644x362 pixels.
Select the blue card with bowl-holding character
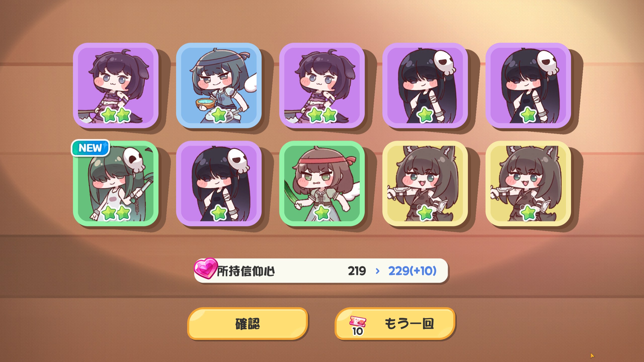(x=219, y=86)
